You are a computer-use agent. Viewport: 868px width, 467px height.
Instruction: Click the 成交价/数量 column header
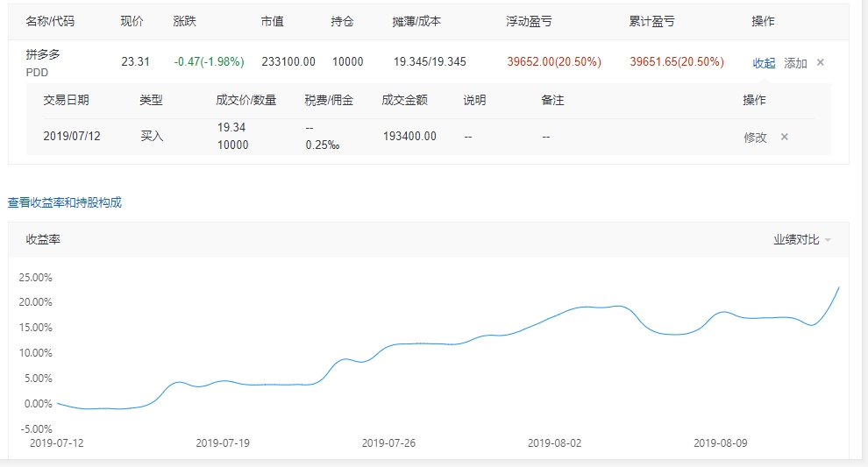pos(245,100)
